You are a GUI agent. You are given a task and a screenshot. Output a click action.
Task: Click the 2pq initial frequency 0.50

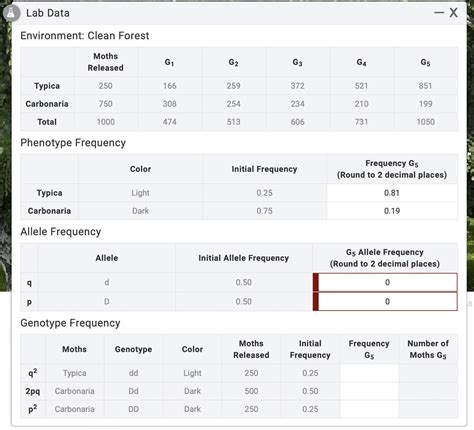(x=310, y=391)
